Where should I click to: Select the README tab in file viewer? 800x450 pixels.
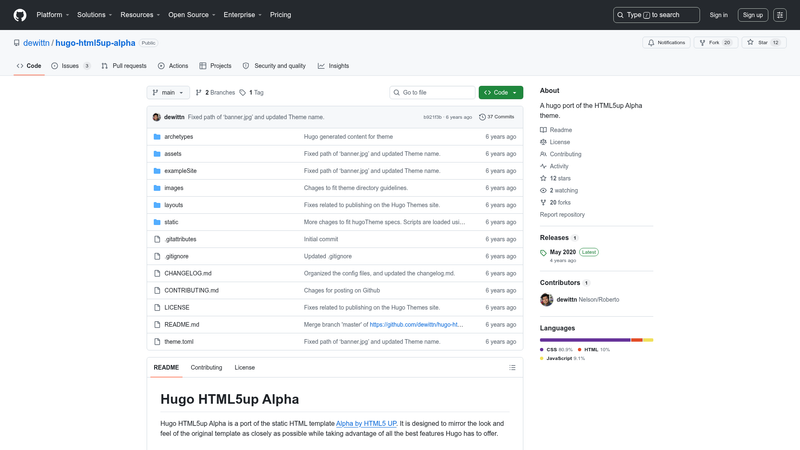click(x=166, y=367)
